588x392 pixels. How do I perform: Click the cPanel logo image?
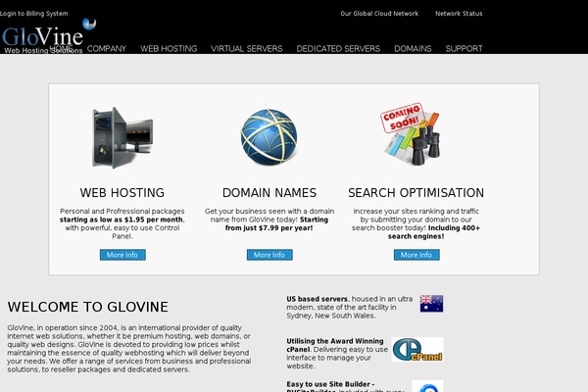(417, 349)
